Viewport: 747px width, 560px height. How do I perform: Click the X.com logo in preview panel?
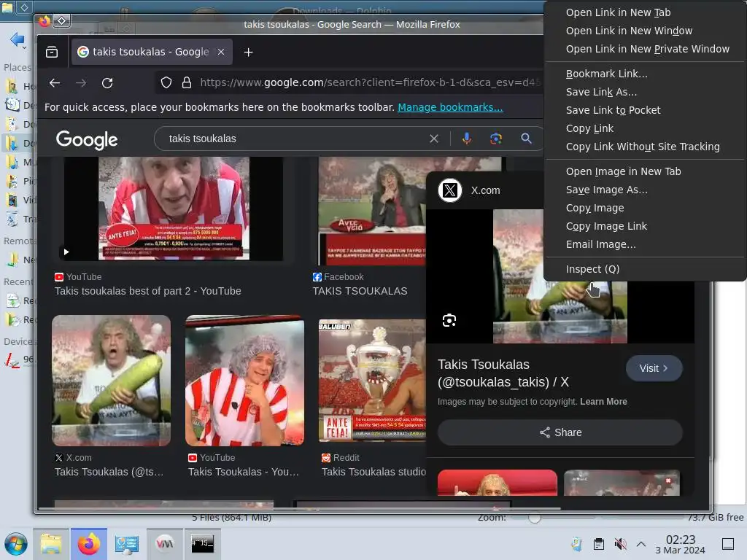(x=449, y=190)
